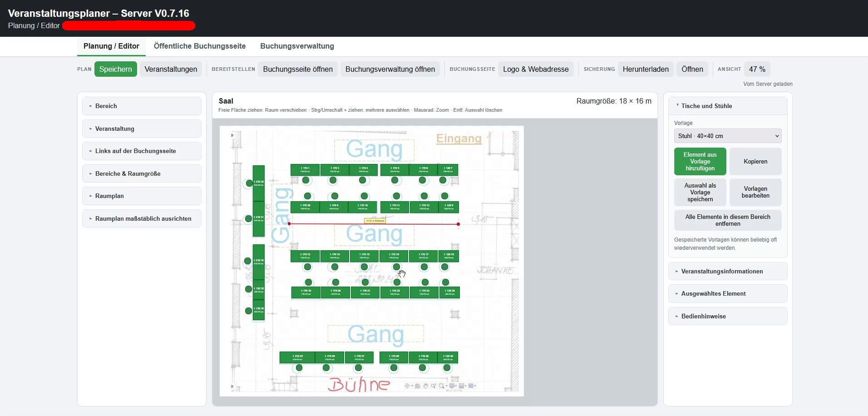Open the Veranstaltungen list

[x=171, y=69]
